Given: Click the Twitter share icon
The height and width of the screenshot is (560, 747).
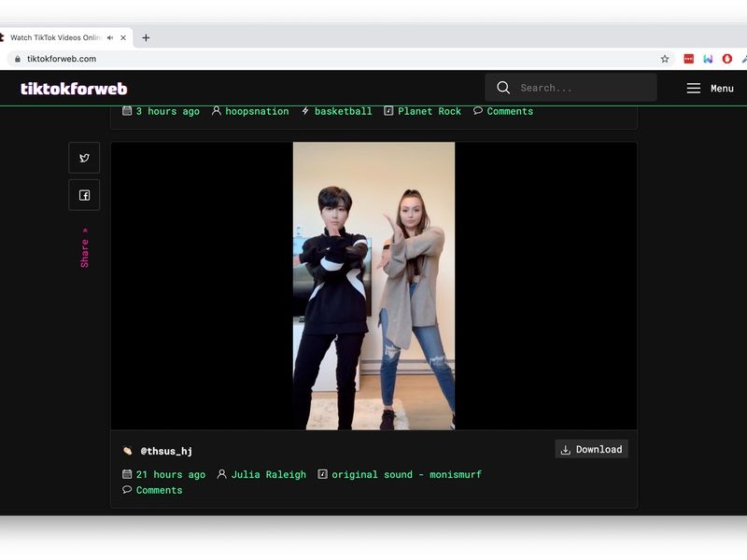Looking at the screenshot, I should [x=83, y=157].
